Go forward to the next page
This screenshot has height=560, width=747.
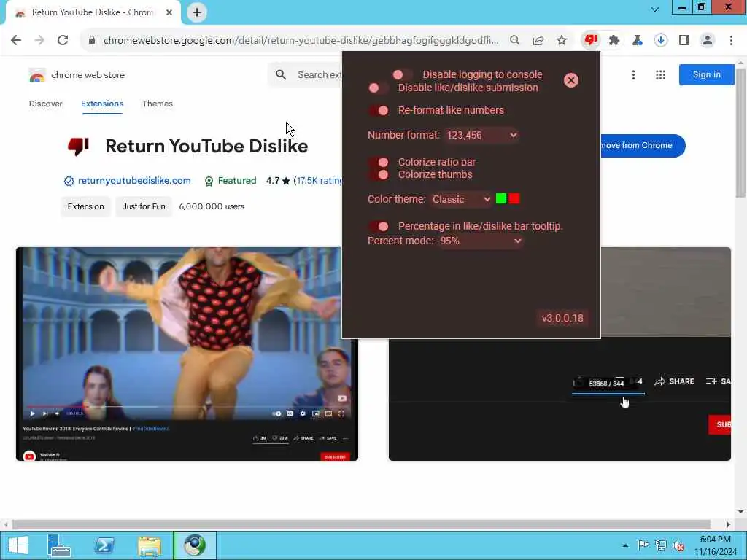coord(39,40)
